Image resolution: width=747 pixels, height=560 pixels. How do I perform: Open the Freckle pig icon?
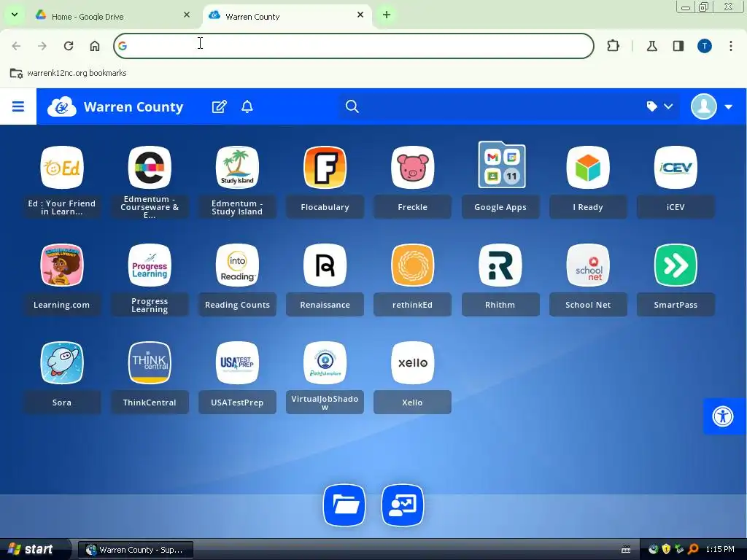click(413, 168)
